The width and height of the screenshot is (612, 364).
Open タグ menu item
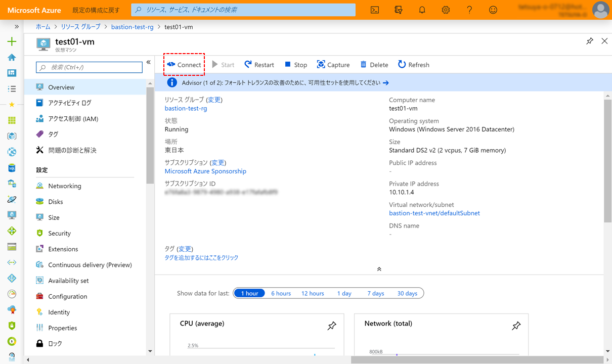pyautogui.click(x=85, y=134)
